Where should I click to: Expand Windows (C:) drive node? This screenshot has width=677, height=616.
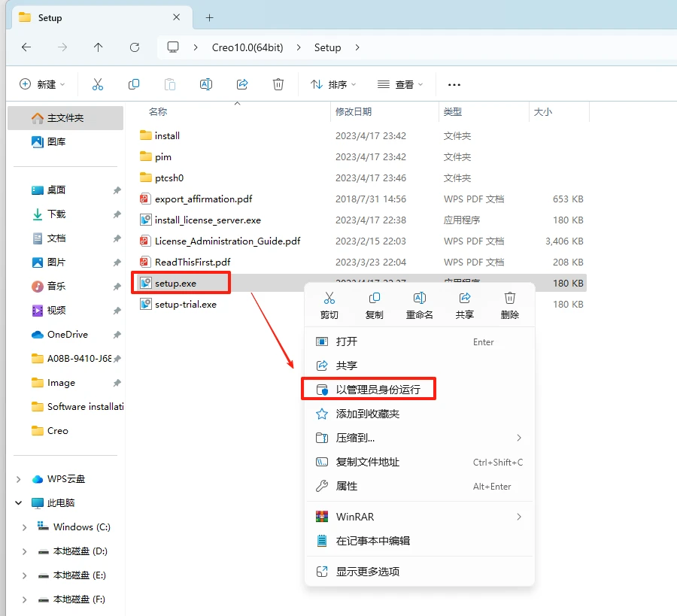(x=25, y=527)
